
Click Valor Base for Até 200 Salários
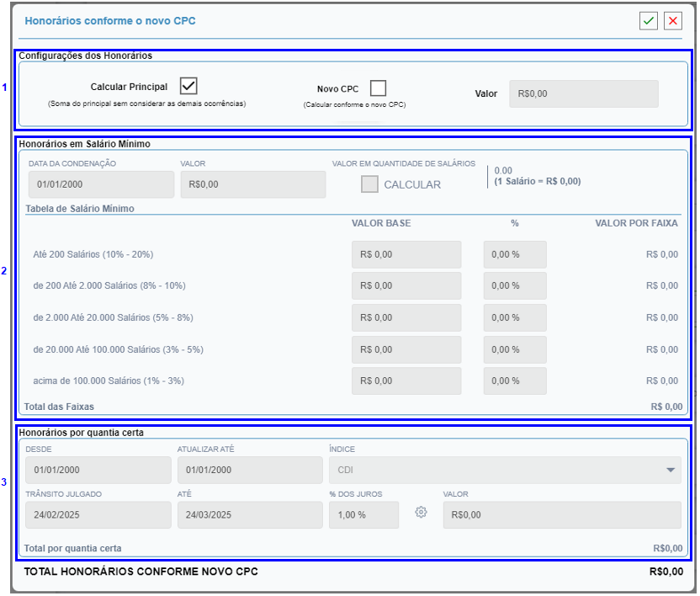[x=406, y=254]
